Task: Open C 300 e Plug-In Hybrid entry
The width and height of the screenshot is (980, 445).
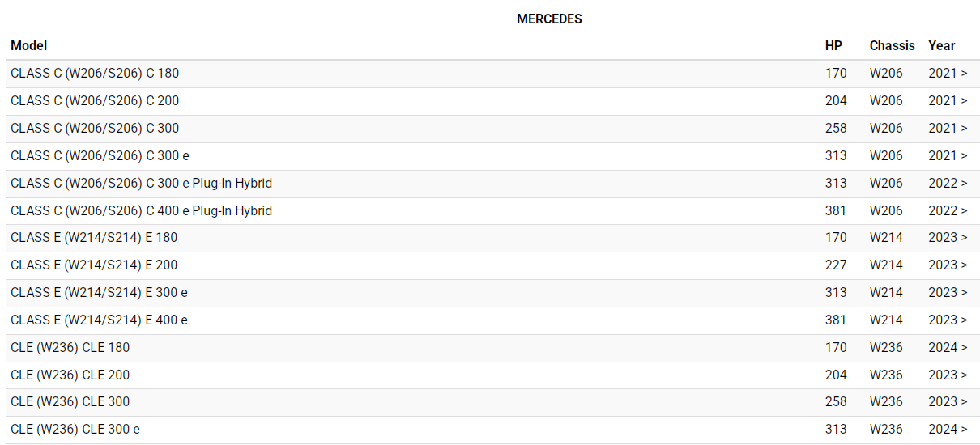Action: tap(141, 183)
